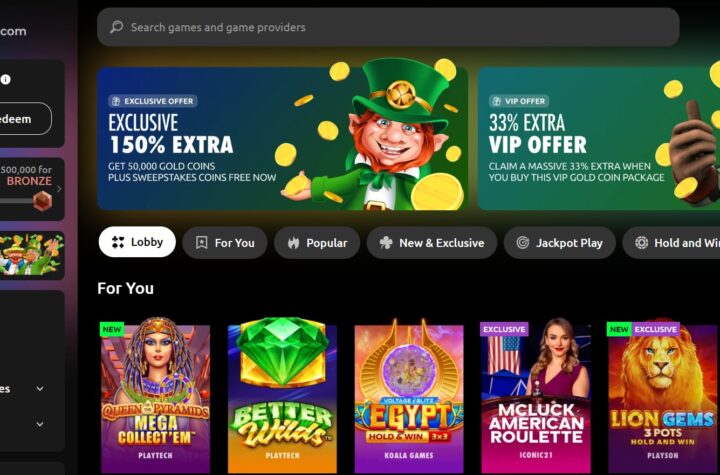This screenshot has width=720, height=475.
Task: Click the Redeem button
Action: 23,119
